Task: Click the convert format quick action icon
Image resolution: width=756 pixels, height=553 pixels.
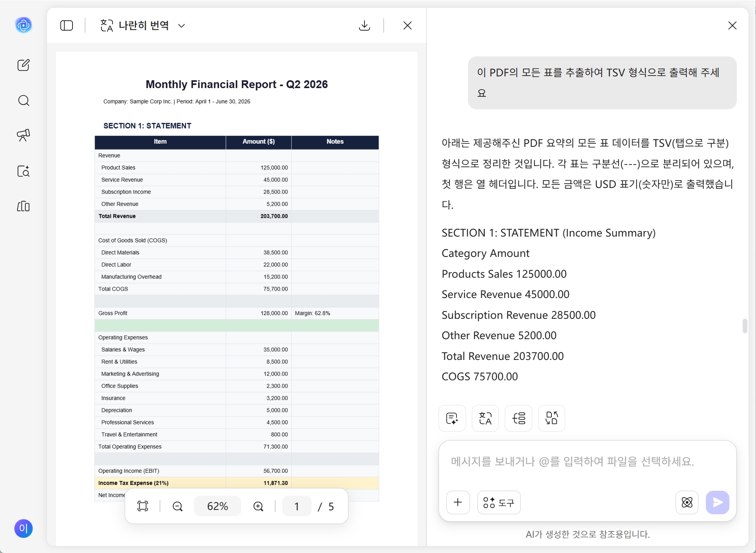Action: point(551,418)
